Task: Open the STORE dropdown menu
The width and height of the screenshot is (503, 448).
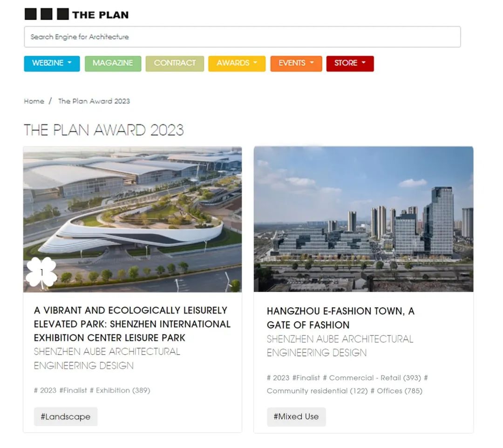Action: click(350, 63)
